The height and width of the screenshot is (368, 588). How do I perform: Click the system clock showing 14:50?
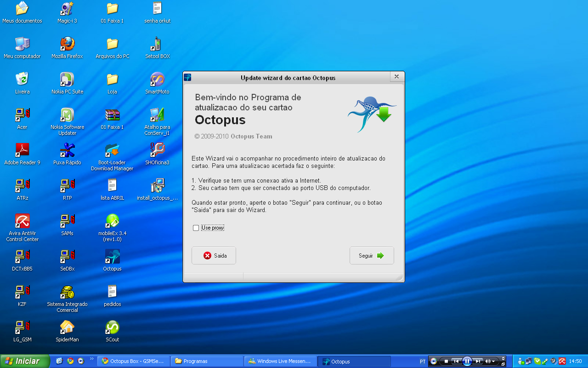tap(575, 361)
